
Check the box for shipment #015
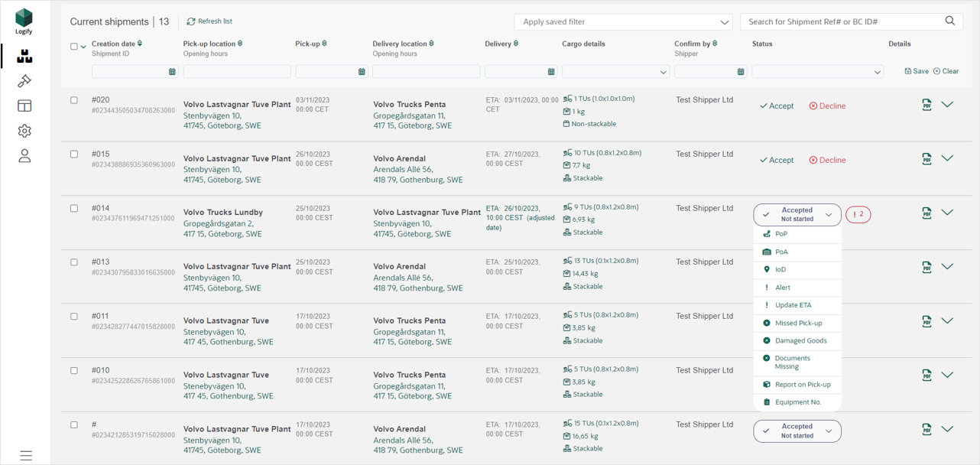click(74, 154)
